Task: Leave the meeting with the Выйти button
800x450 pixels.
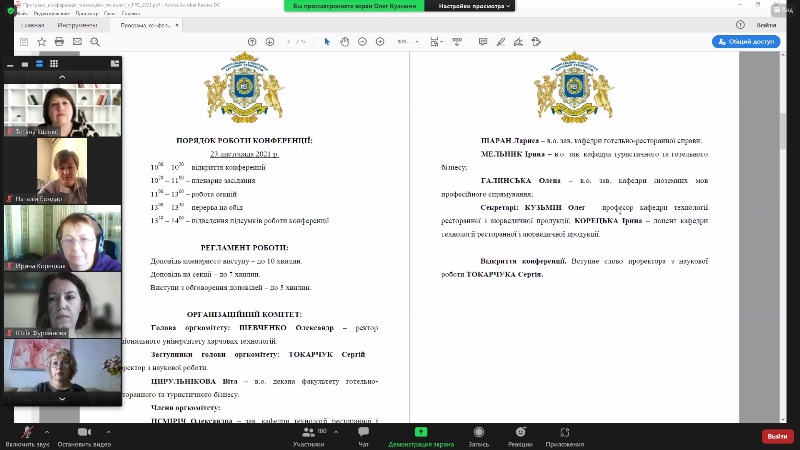Action: click(x=778, y=436)
